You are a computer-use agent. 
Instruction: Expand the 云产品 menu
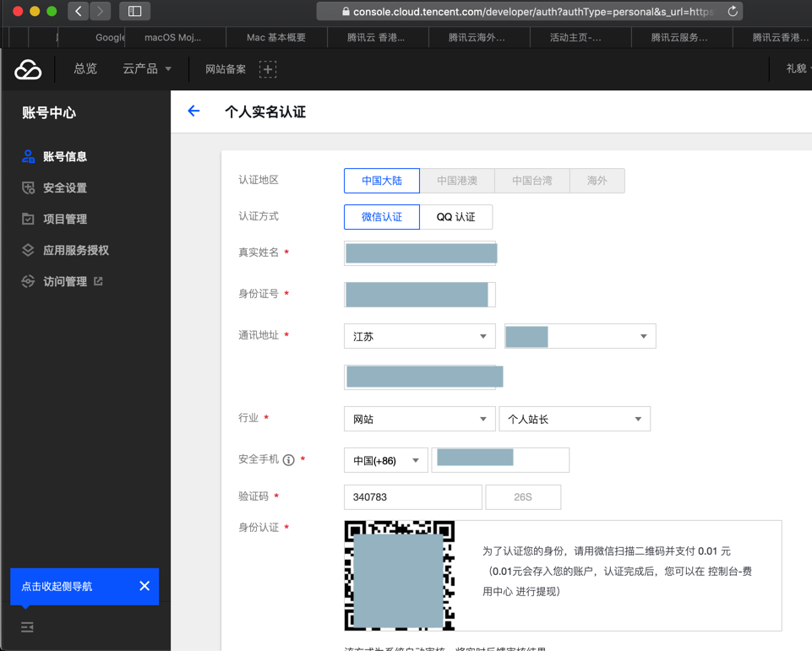(146, 69)
